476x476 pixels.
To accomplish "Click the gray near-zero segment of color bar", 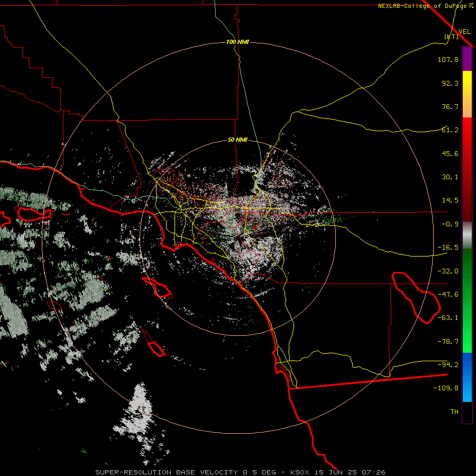I will [467, 235].
